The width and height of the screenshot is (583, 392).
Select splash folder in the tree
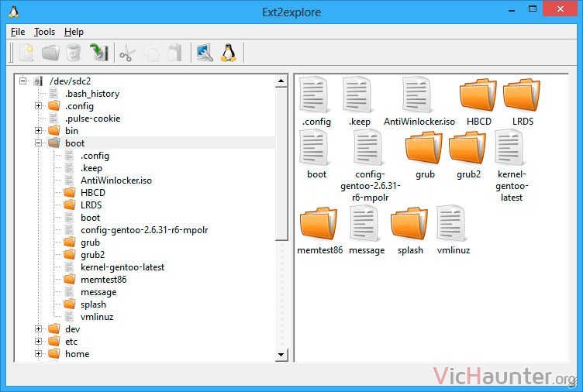[x=93, y=304]
